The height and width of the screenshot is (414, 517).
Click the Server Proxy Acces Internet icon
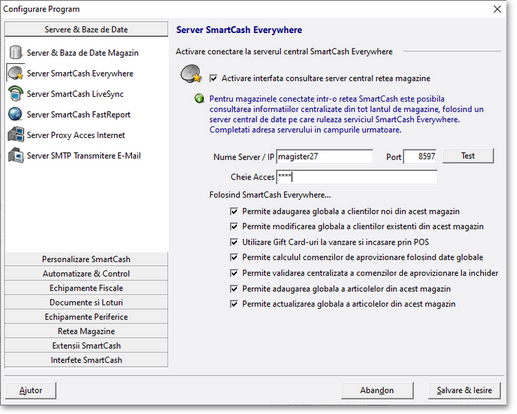pyautogui.click(x=16, y=135)
